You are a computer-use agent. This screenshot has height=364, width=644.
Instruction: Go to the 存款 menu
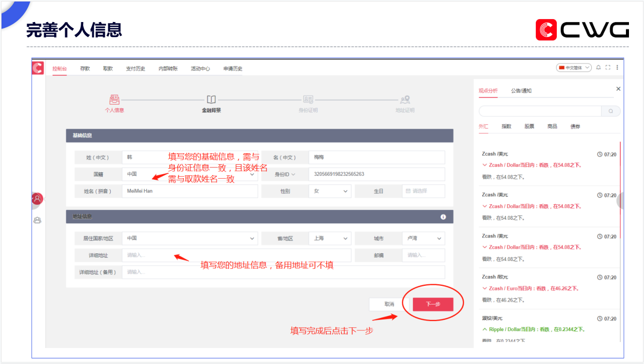[85, 69]
